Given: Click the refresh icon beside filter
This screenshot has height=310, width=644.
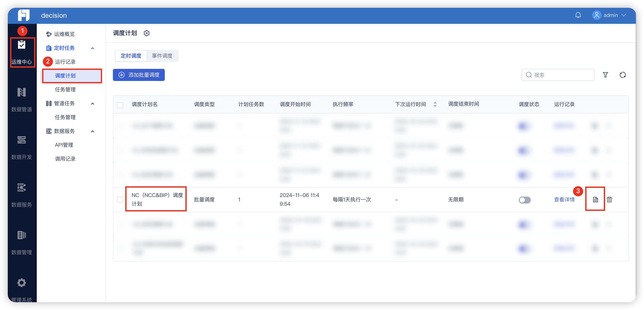Looking at the screenshot, I should coord(623,75).
